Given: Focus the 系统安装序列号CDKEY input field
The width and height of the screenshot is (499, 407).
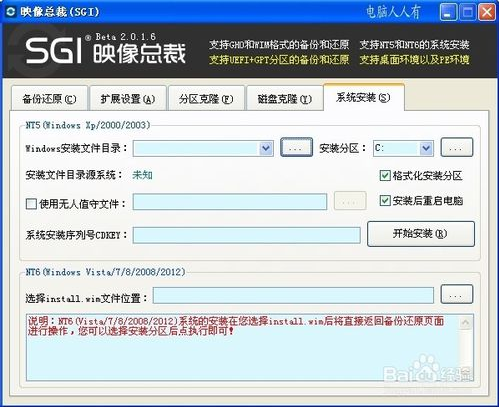Looking at the screenshot, I should (247, 235).
